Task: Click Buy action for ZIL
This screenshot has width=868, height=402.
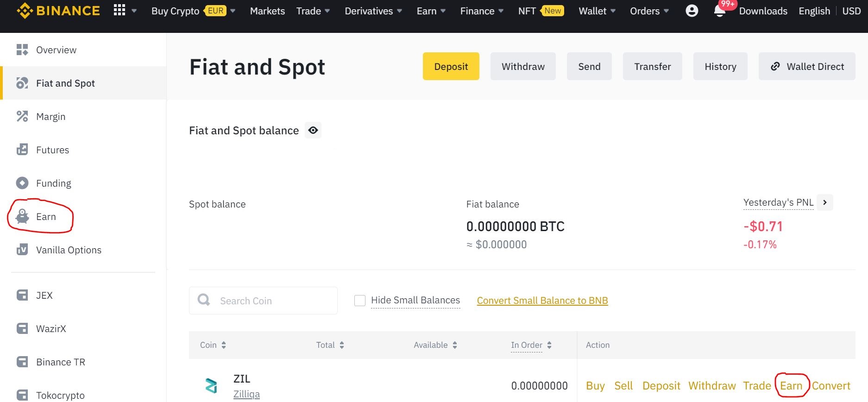Action: point(595,386)
